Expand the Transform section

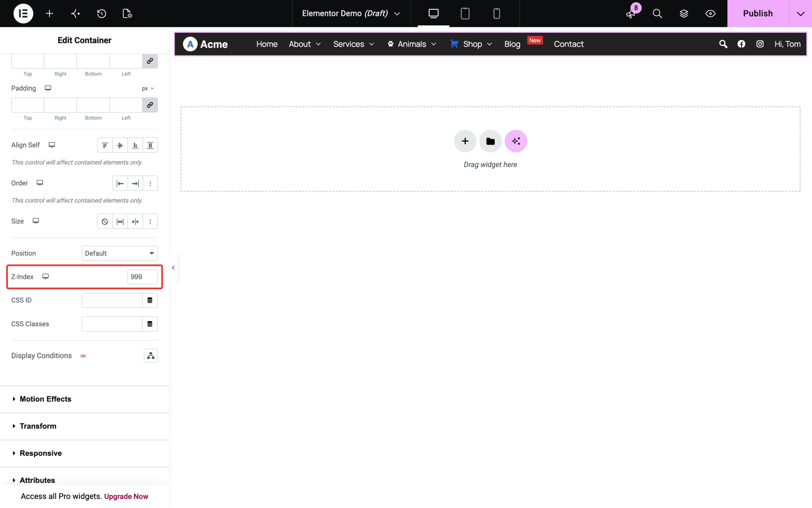85,426
